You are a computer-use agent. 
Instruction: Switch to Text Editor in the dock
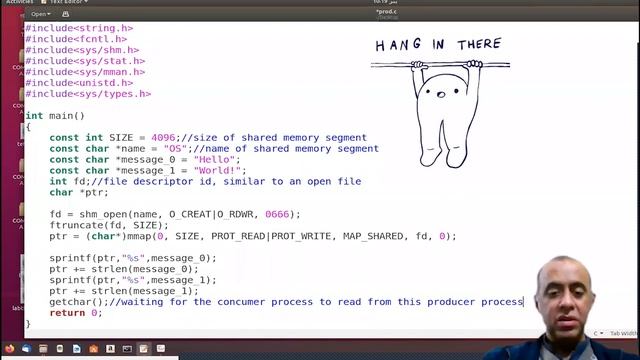(x=144, y=349)
